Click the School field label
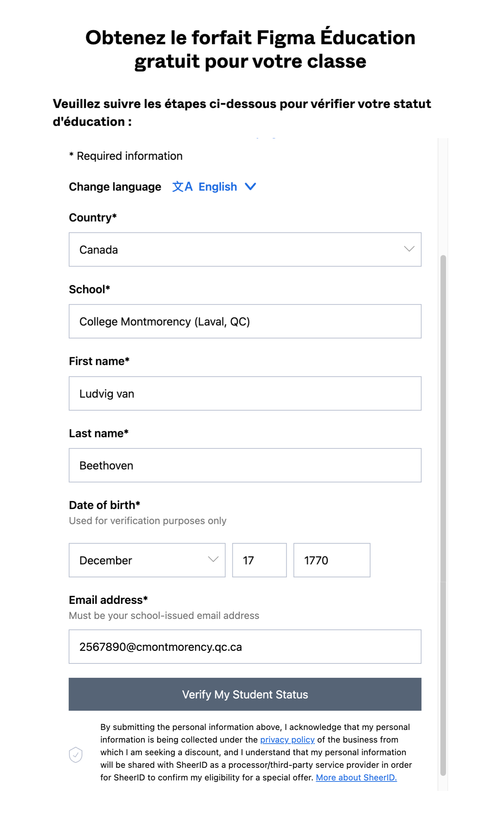Image resolution: width=504 pixels, height=827 pixels. [x=89, y=289]
